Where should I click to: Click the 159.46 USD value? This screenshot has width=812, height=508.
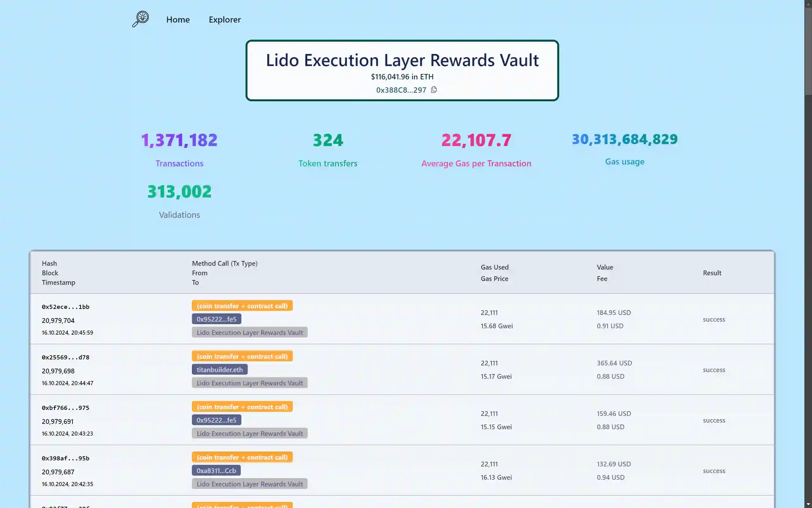tap(614, 413)
